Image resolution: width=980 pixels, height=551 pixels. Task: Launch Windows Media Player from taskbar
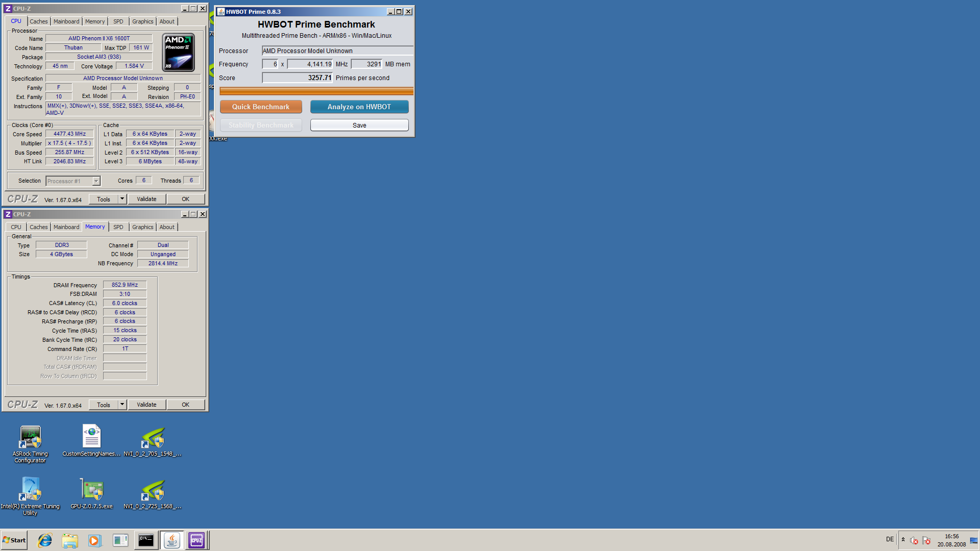(94, 540)
